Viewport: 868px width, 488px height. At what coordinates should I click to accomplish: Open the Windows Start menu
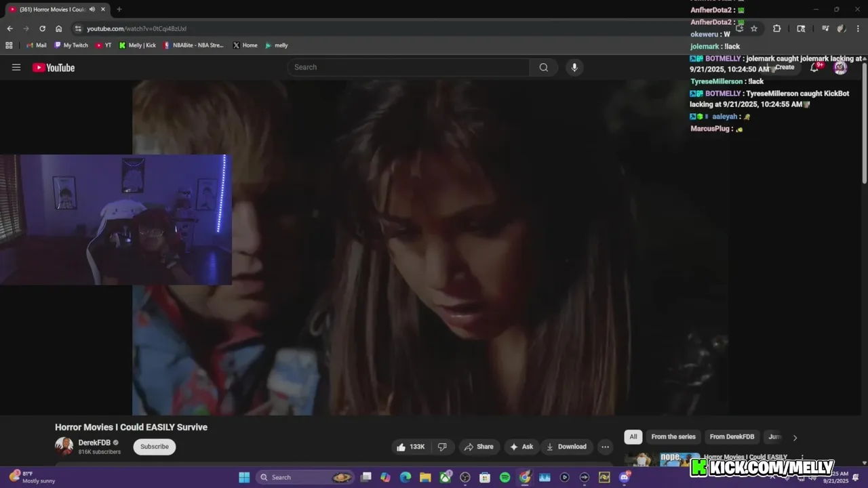click(244, 477)
